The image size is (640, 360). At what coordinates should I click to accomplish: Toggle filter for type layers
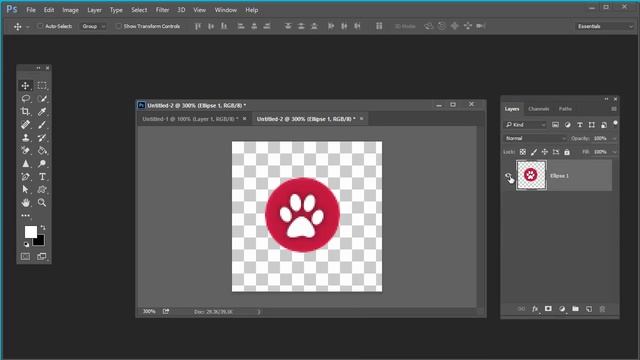[580, 125]
